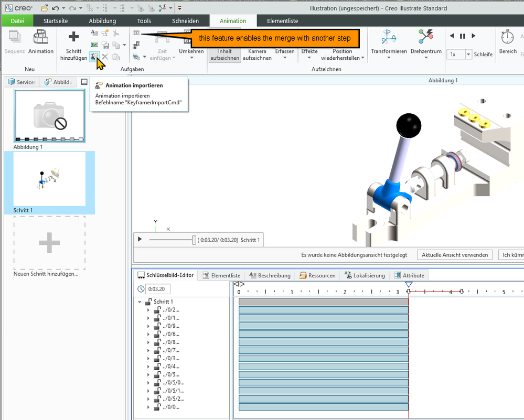Toggle the lock icon beside Schritt 1
The image size is (524, 420).
tap(148, 302)
